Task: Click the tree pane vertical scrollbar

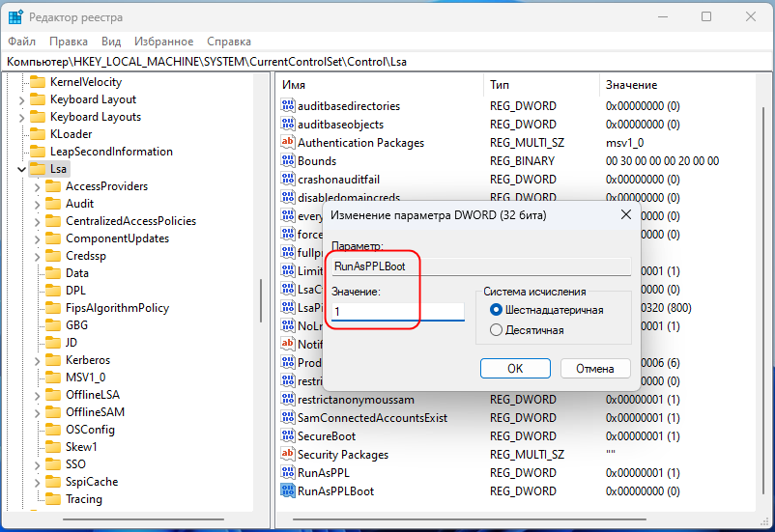Action: [x=261, y=301]
